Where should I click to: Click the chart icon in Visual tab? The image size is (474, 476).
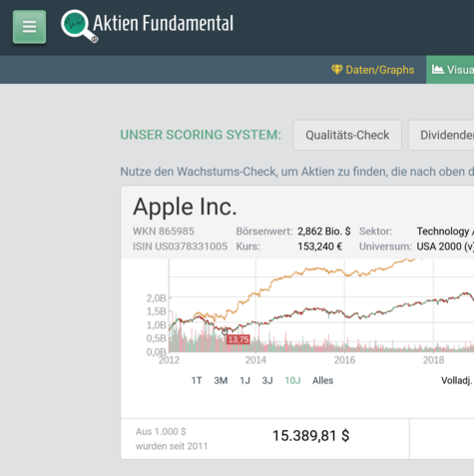click(438, 69)
